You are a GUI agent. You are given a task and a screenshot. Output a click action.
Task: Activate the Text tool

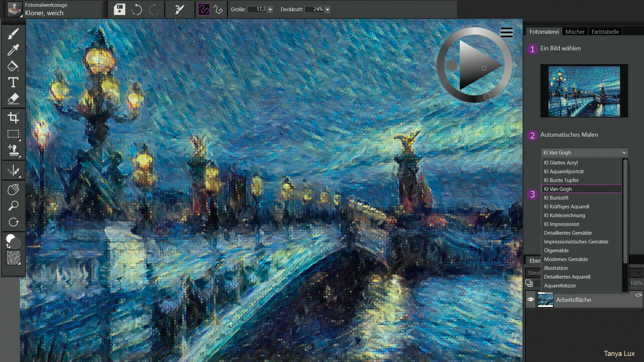coord(13,82)
